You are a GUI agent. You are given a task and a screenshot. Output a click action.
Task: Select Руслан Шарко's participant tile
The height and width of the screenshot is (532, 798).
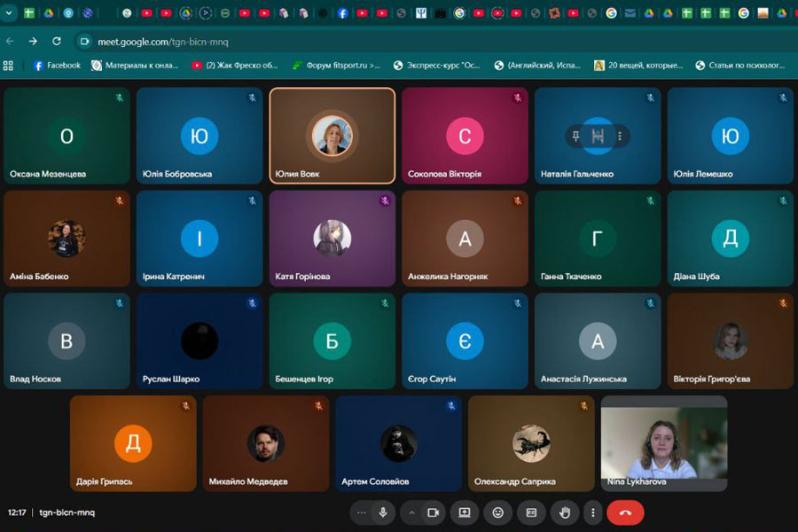199,341
